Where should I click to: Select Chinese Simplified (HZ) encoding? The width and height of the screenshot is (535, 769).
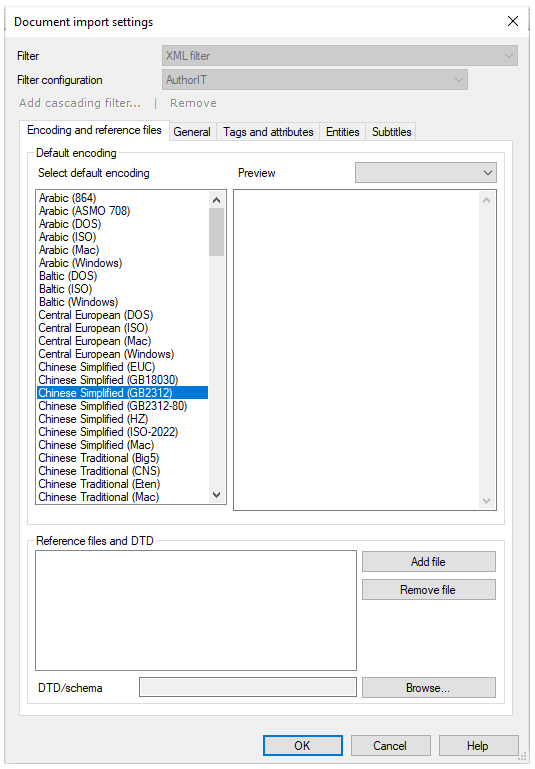tap(123, 419)
